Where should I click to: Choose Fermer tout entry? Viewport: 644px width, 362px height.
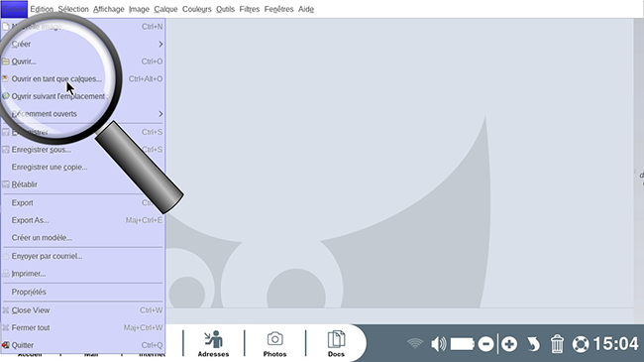click(83, 328)
